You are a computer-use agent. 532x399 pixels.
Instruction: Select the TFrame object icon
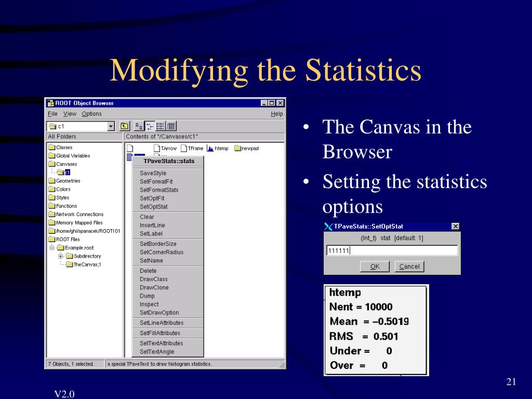[x=184, y=148]
